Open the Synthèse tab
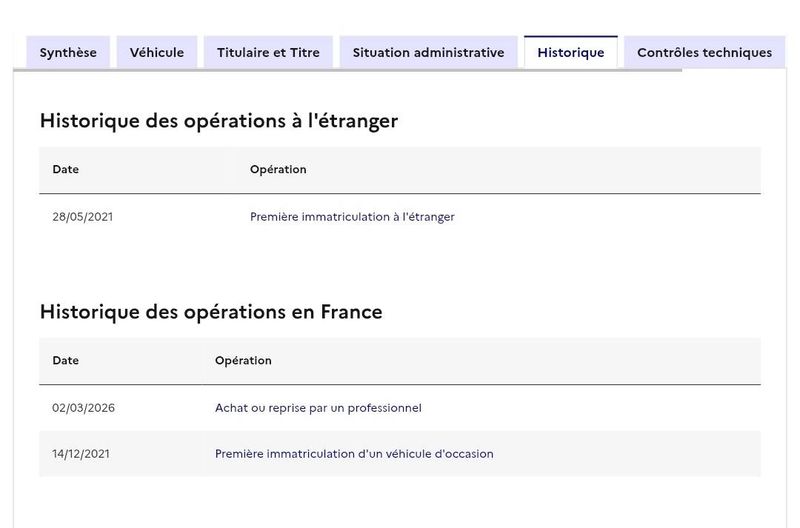The width and height of the screenshot is (800, 528). (x=68, y=52)
